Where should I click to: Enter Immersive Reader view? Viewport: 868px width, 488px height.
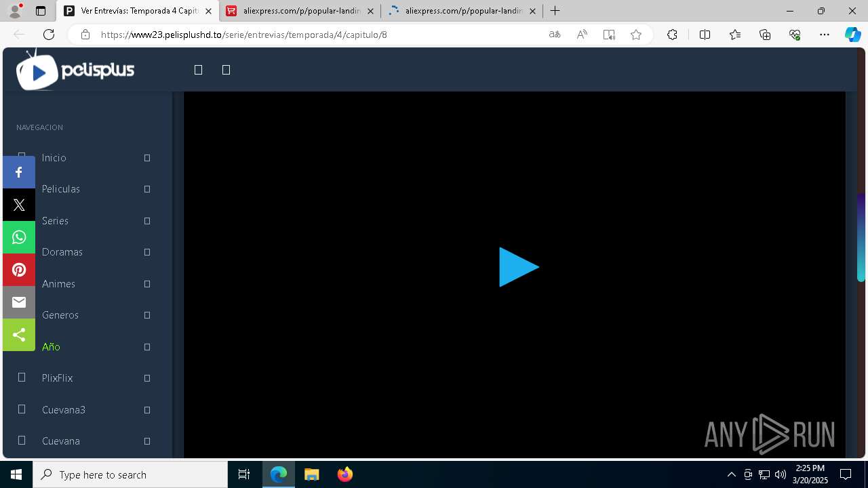pyautogui.click(x=609, y=35)
